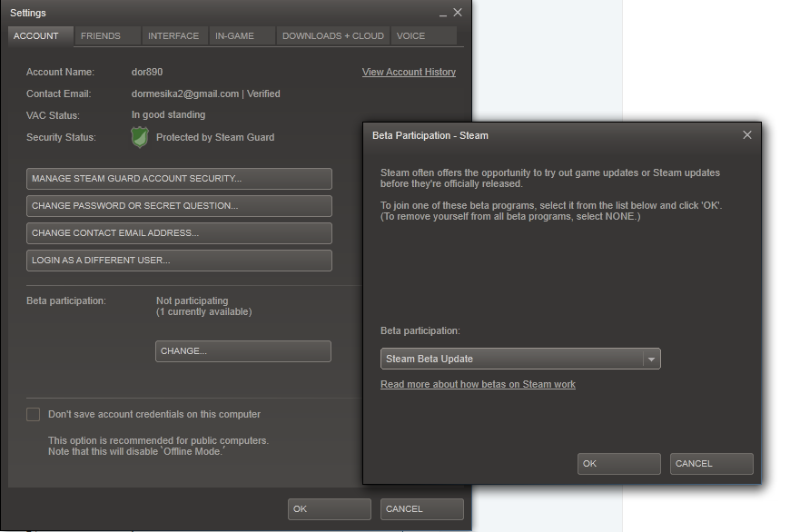Select the Downloads + Cloud tab
The height and width of the screenshot is (532, 790).
(x=332, y=36)
